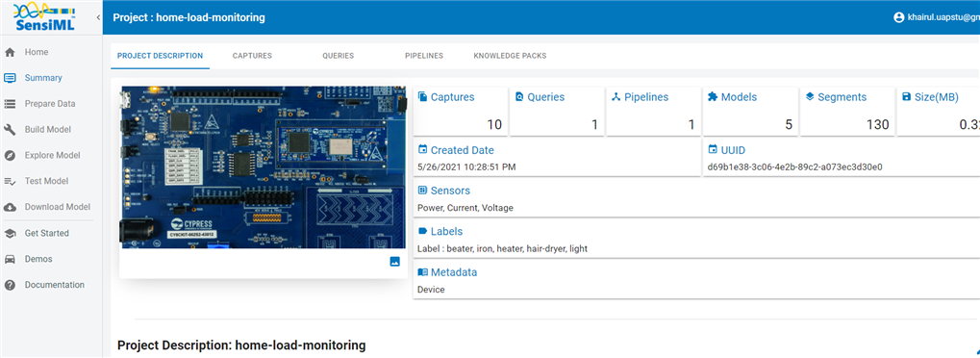This screenshot has width=980, height=358.
Task: Click the Captures card icon
Action: click(x=422, y=97)
